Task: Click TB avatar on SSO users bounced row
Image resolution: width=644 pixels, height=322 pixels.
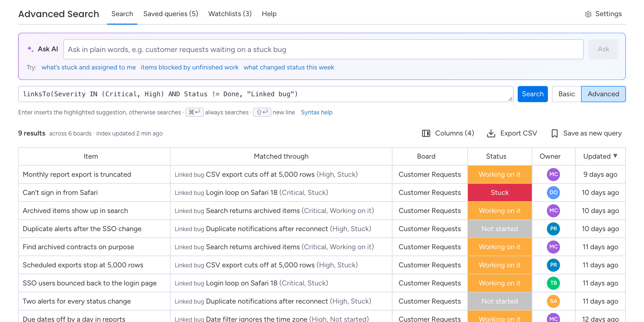Action: (553, 283)
